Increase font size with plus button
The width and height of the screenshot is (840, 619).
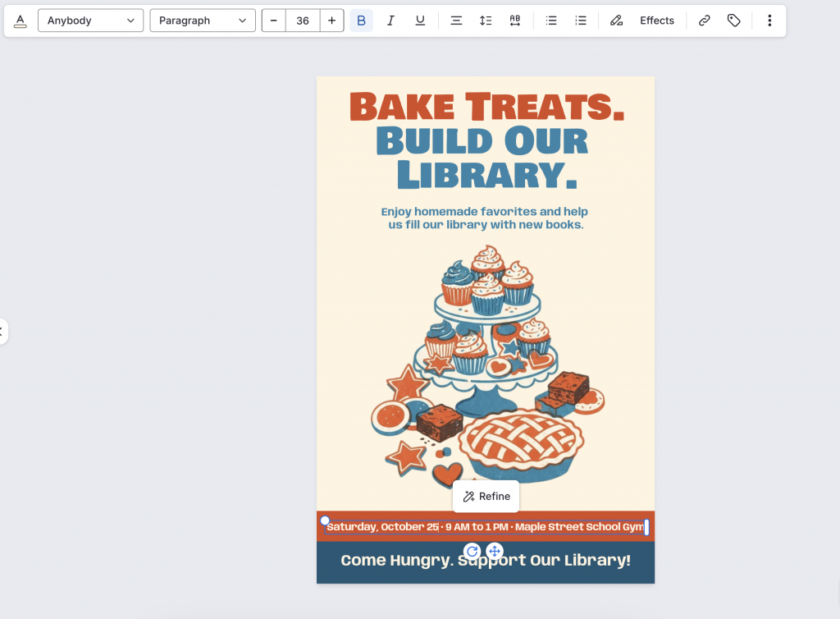331,21
